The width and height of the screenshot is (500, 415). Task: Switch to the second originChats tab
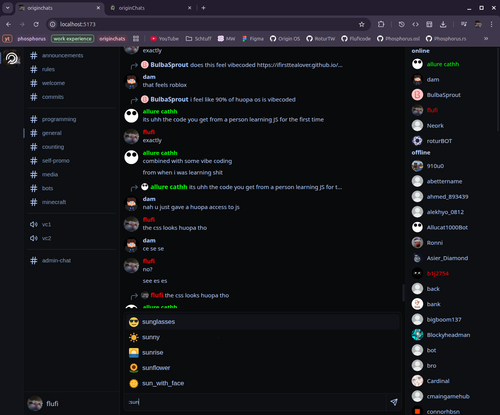coord(151,8)
